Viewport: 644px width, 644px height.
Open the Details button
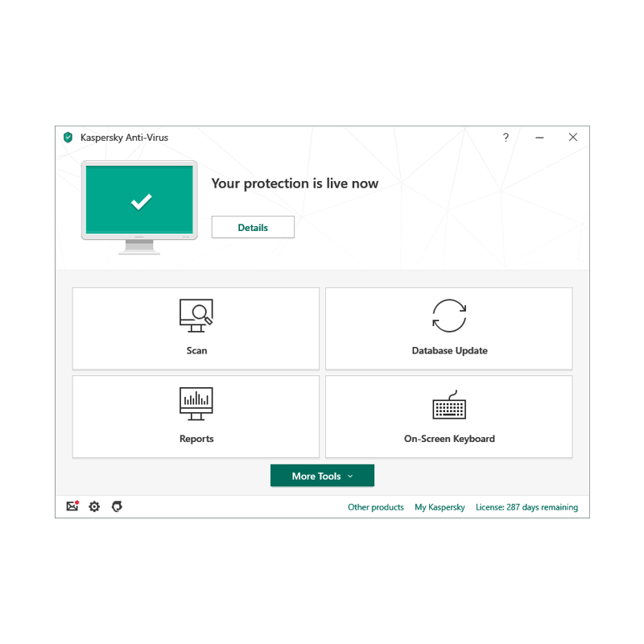click(253, 227)
